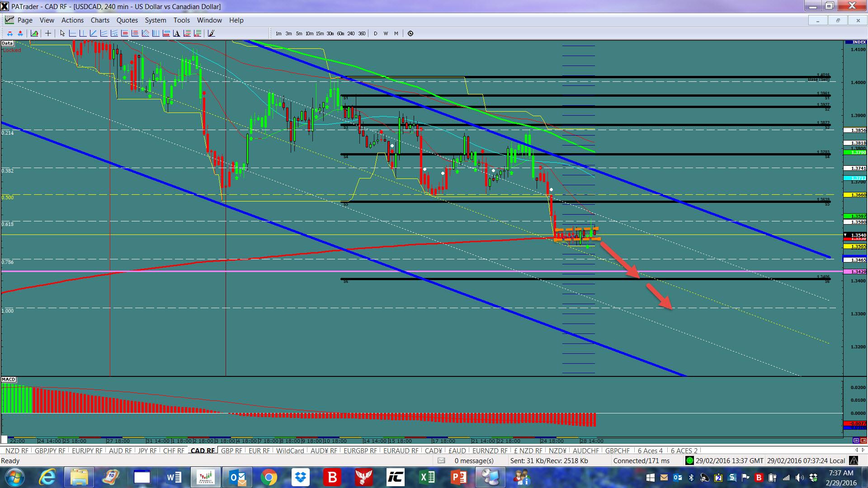Toggle the Daily D timeframe

point(375,33)
